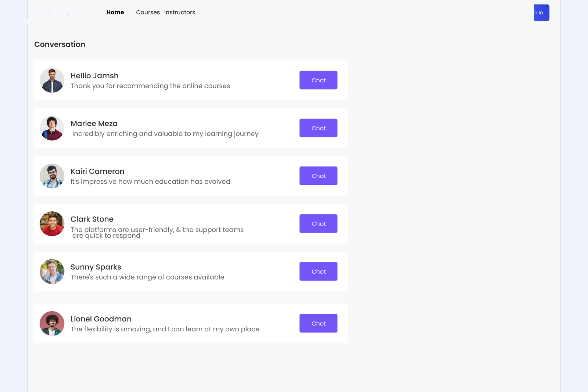
Task: Open Clark Stone's conversation card
Action: click(x=191, y=223)
